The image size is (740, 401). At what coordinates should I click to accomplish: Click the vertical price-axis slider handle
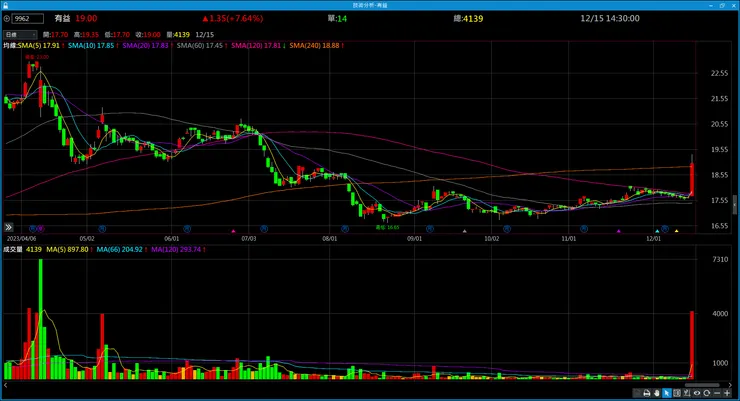734,205
